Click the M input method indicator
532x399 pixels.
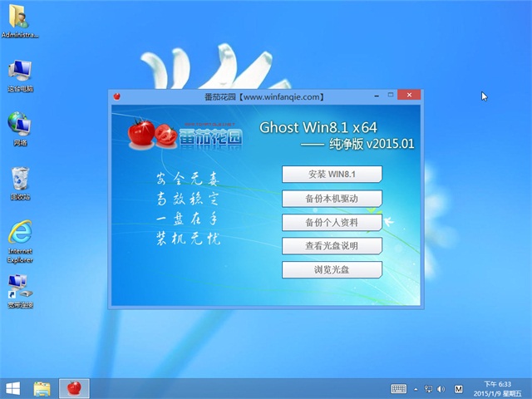pyautogui.click(x=458, y=388)
